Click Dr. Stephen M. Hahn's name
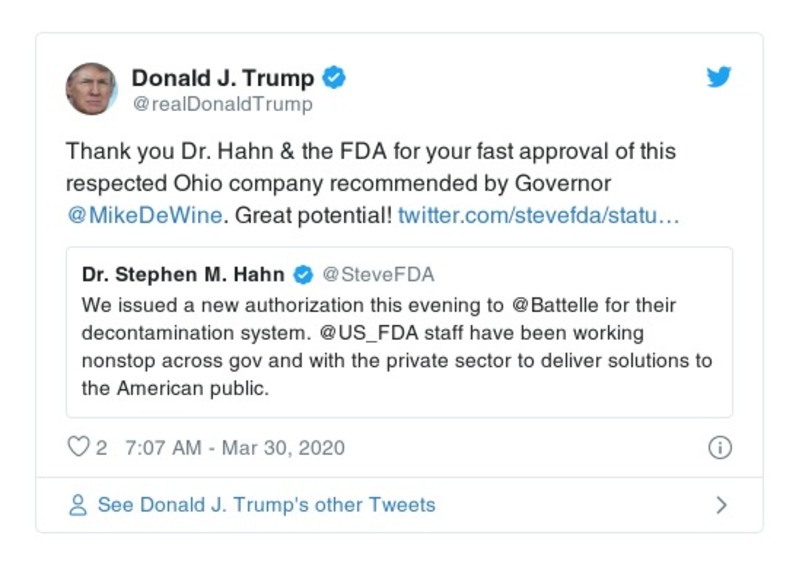 185,274
